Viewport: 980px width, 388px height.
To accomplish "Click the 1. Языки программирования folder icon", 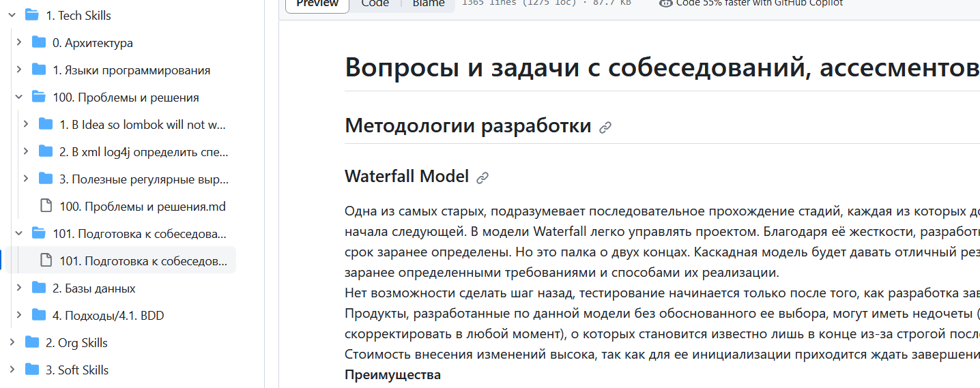I will 39,70.
